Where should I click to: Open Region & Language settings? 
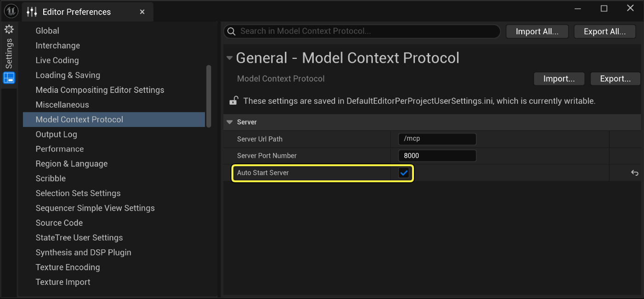click(x=71, y=164)
